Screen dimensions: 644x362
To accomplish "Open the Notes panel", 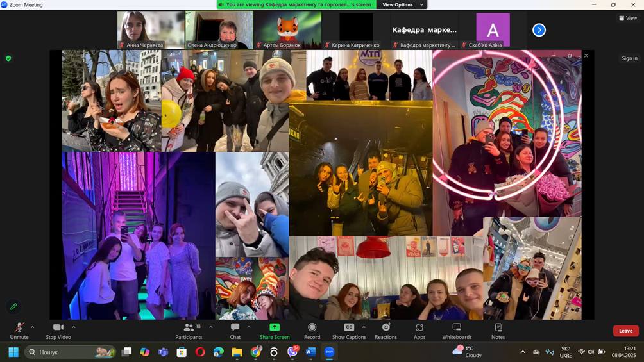I will coord(498,331).
